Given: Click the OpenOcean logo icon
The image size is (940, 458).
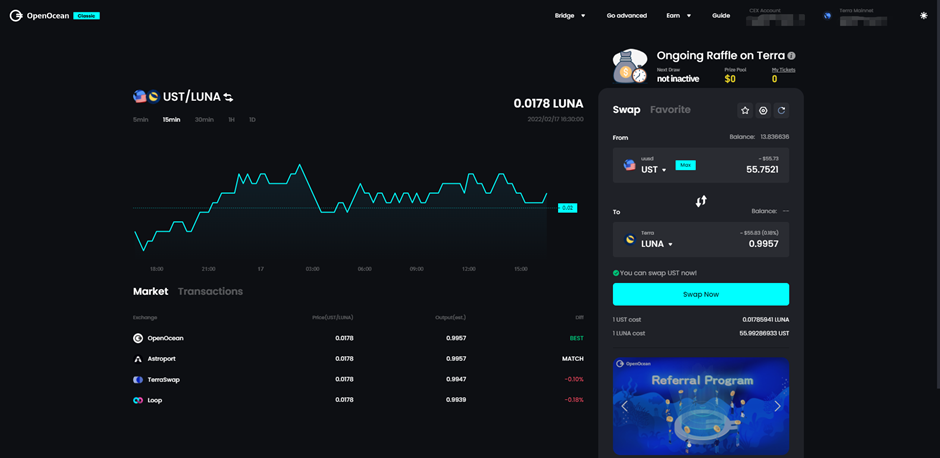Looking at the screenshot, I should pos(16,16).
